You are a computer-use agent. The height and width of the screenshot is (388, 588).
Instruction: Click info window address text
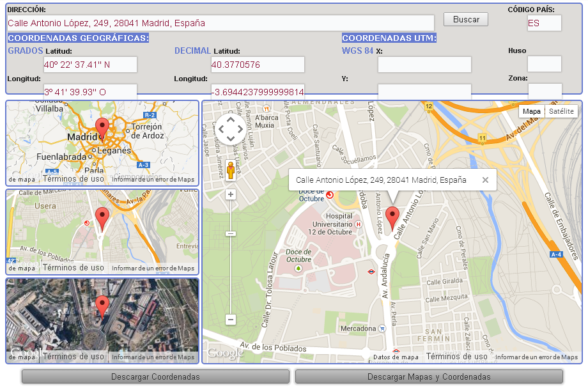coord(381,180)
